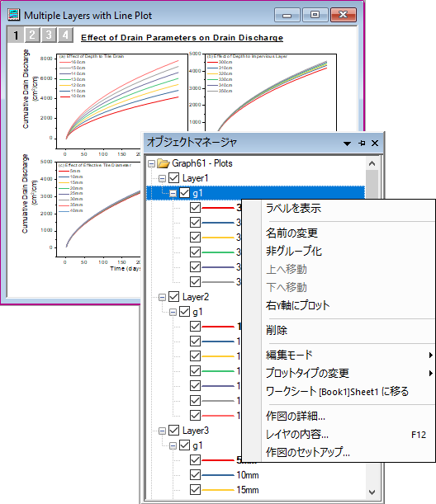Select the Layer3 tree item label
This screenshot has height=504, width=436.
click(x=196, y=431)
